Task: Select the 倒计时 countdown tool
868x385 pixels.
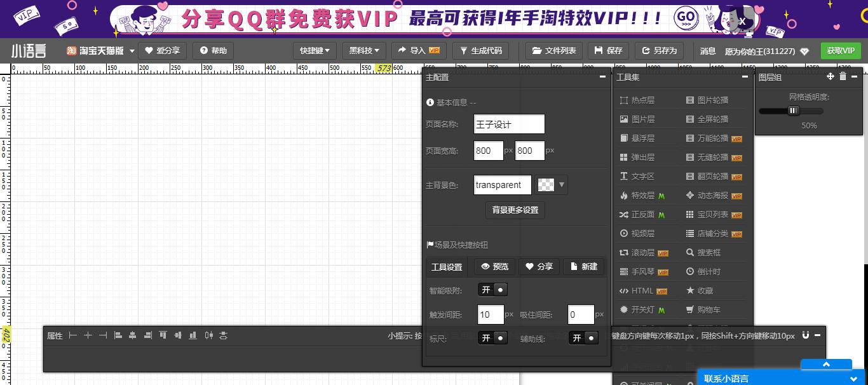Action: point(703,271)
